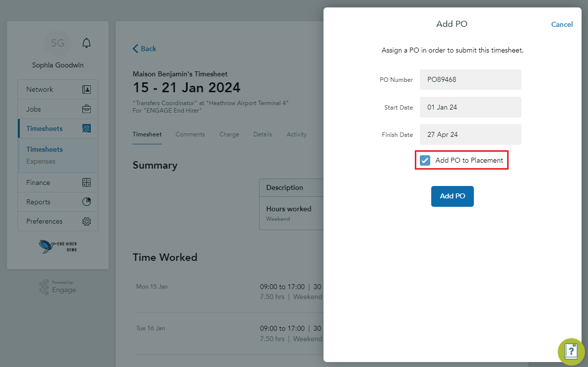Click the Tue 16 Jan row label

coord(150,328)
